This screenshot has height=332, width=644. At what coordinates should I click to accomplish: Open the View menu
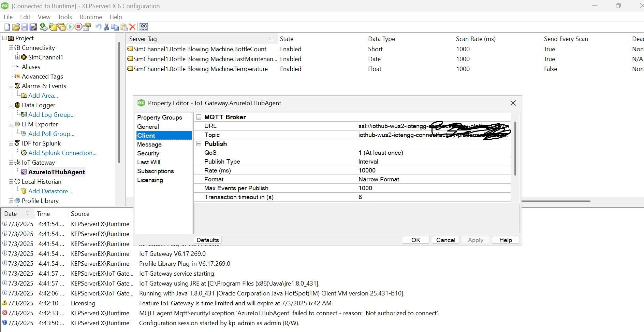click(x=44, y=17)
